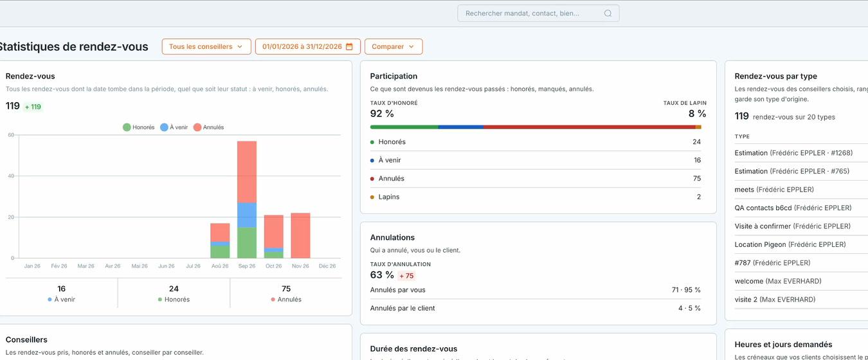Select the #787 type row
Image resolution: width=868 pixels, height=360 pixels.
(x=801, y=263)
